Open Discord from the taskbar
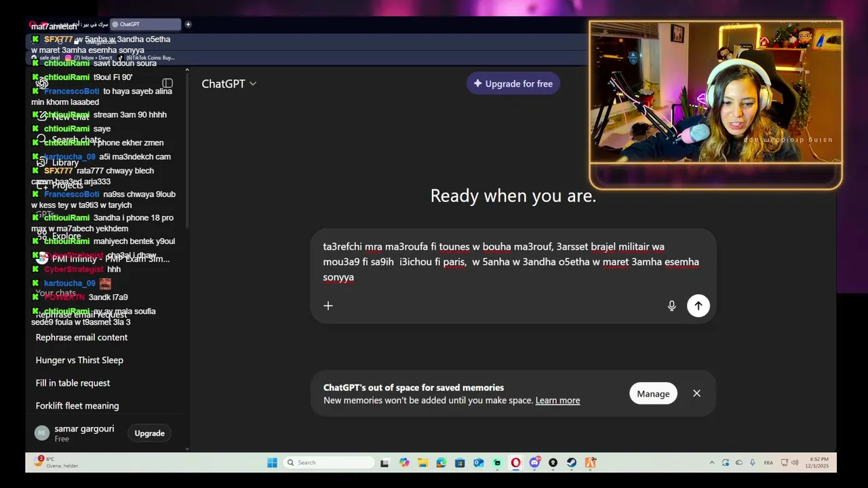The width and height of the screenshot is (868, 488). pyautogui.click(x=534, y=462)
